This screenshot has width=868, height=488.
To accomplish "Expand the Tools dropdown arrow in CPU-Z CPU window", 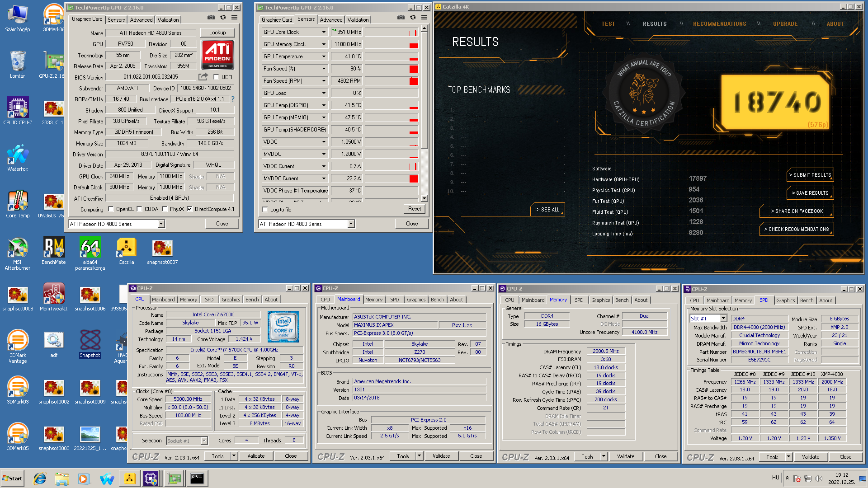I will pyautogui.click(x=234, y=456).
